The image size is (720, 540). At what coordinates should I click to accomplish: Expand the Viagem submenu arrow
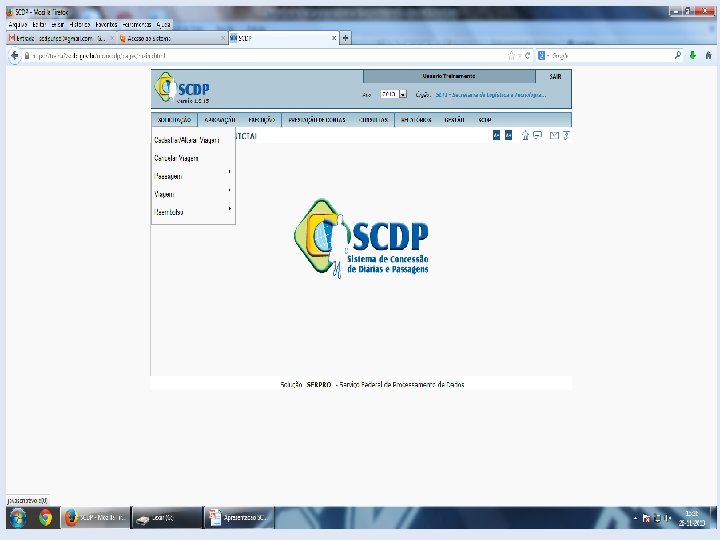pyautogui.click(x=229, y=190)
